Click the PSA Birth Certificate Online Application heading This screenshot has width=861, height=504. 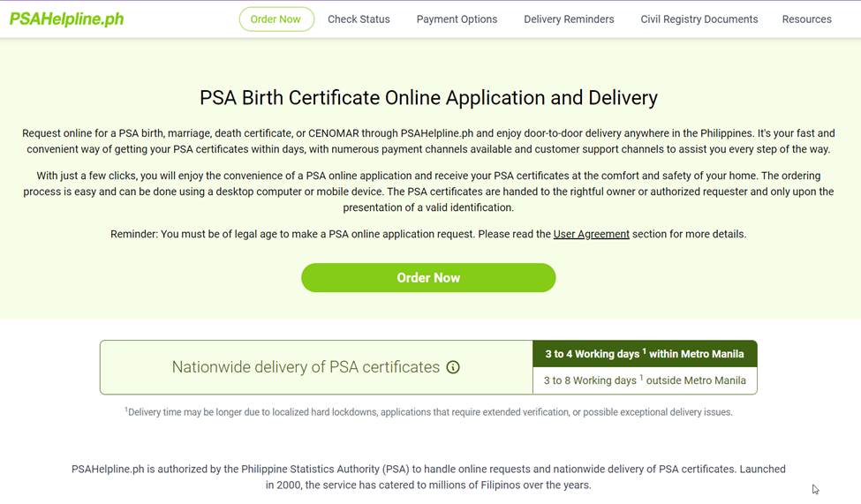coord(428,98)
